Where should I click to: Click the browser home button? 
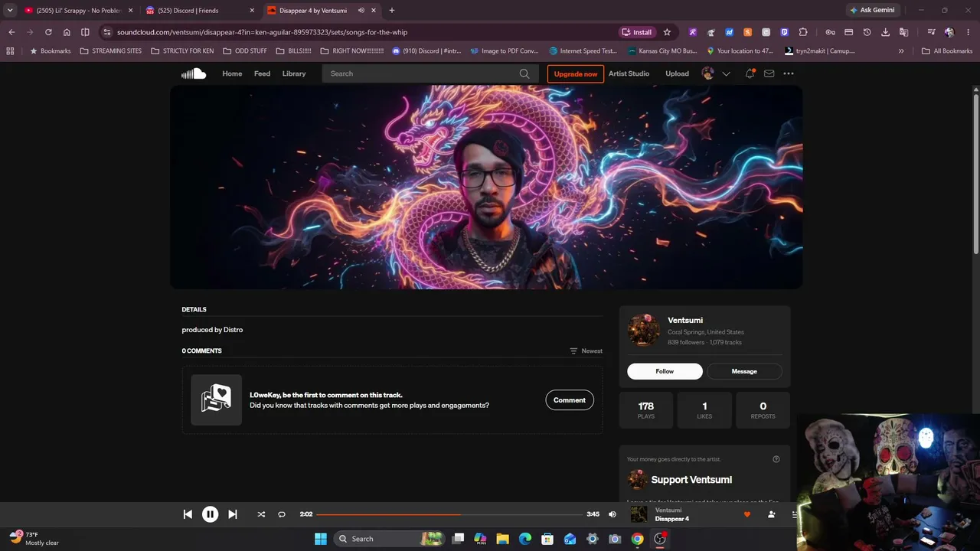point(67,32)
